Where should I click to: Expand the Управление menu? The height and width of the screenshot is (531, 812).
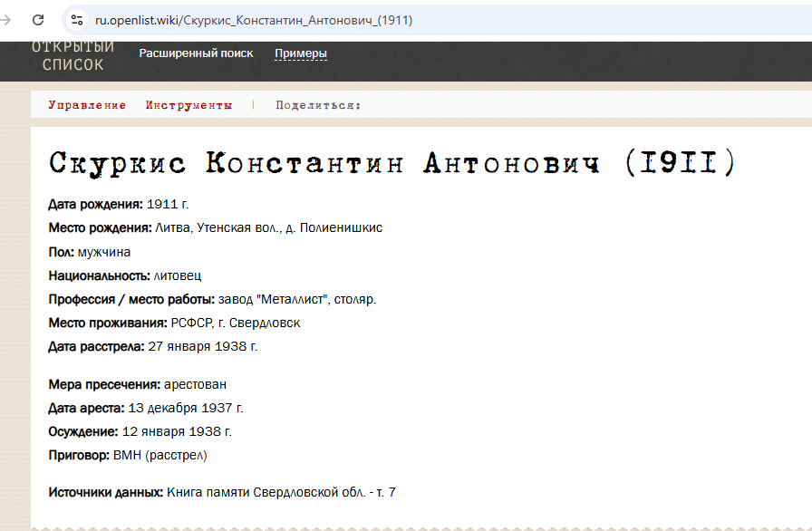coord(87,105)
